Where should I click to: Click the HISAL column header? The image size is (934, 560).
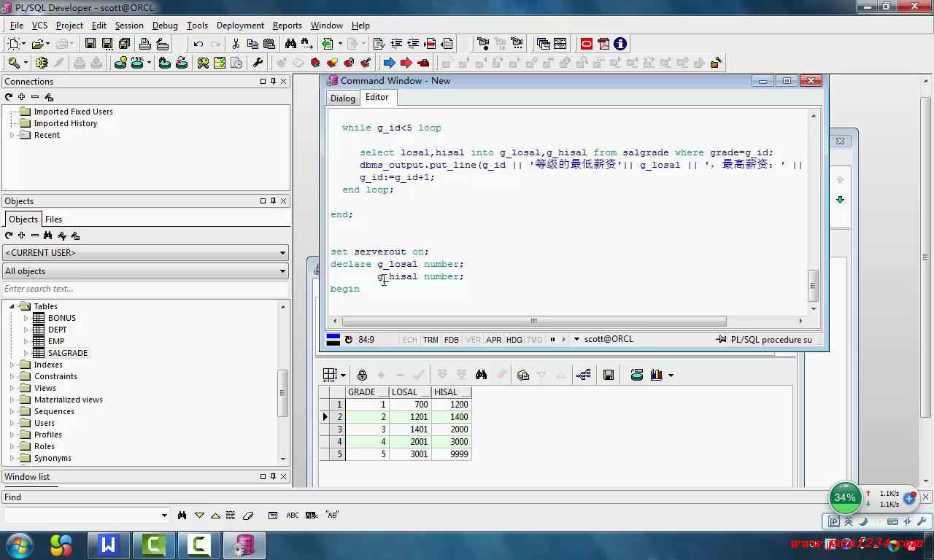pyautogui.click(x=452, y=392)
